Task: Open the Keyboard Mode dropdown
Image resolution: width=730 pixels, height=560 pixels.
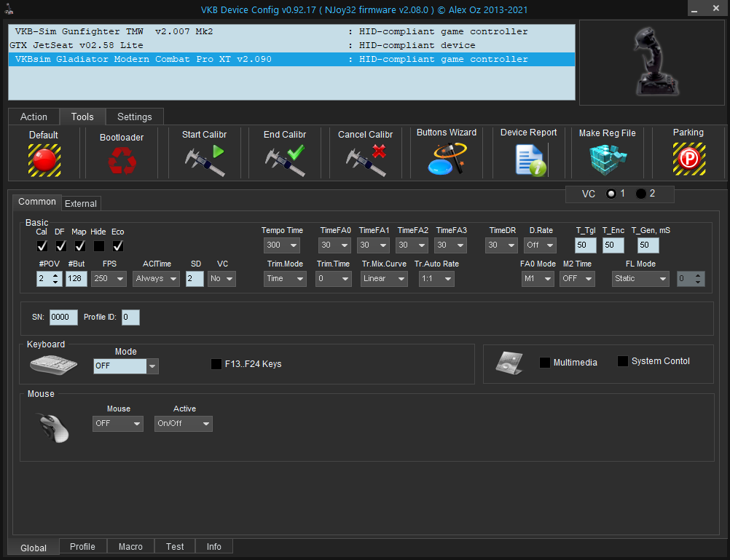Action: pyautogui.click(x=126, y=366)
